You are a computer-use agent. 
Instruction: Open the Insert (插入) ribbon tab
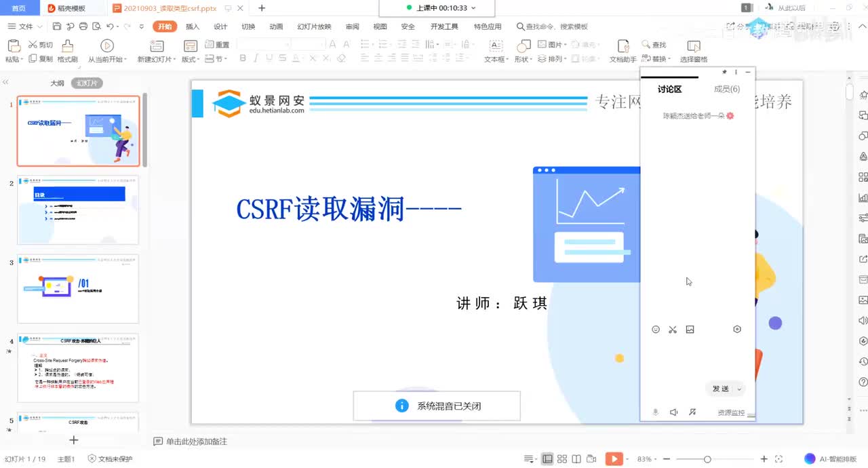(193, 26)
